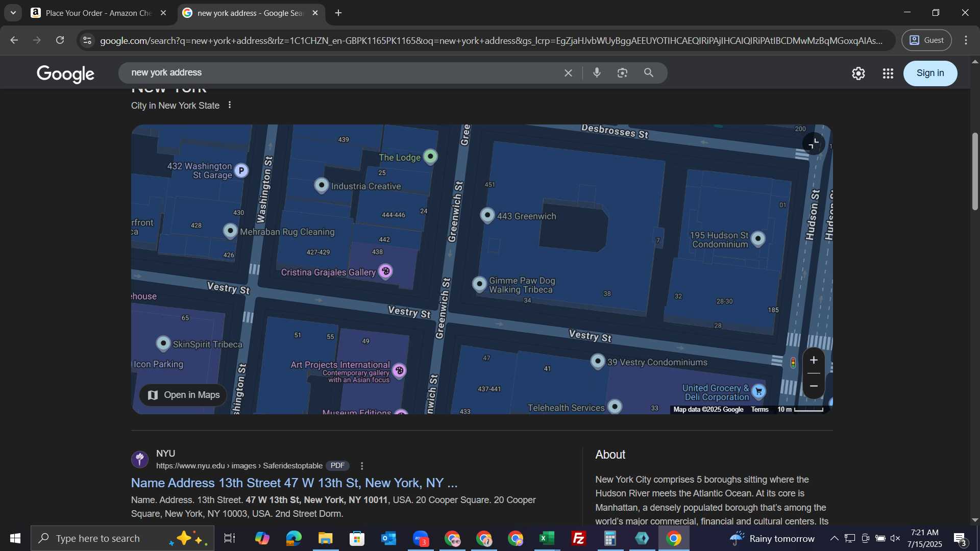This screenshot has width=980, height=551.
Task: Select 195 Hudson St Condominium pin
Action: (758, 238)
